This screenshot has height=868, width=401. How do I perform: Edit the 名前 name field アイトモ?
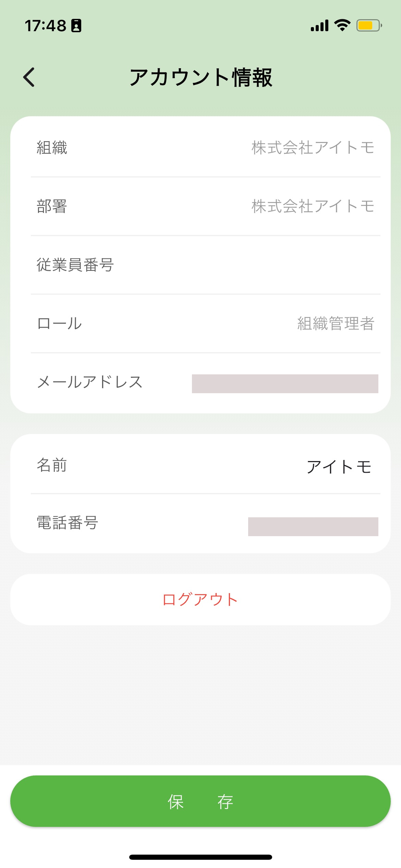click(x=339, y=467)
